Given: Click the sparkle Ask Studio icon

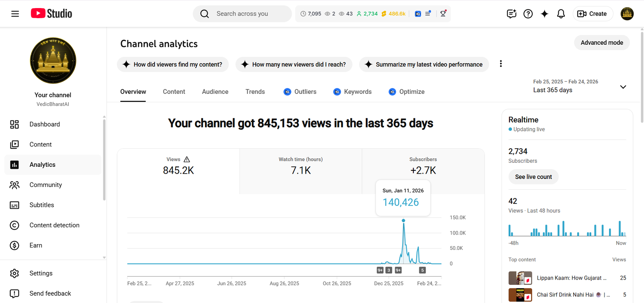Looking at the screenshot, I should coord(544,14).
